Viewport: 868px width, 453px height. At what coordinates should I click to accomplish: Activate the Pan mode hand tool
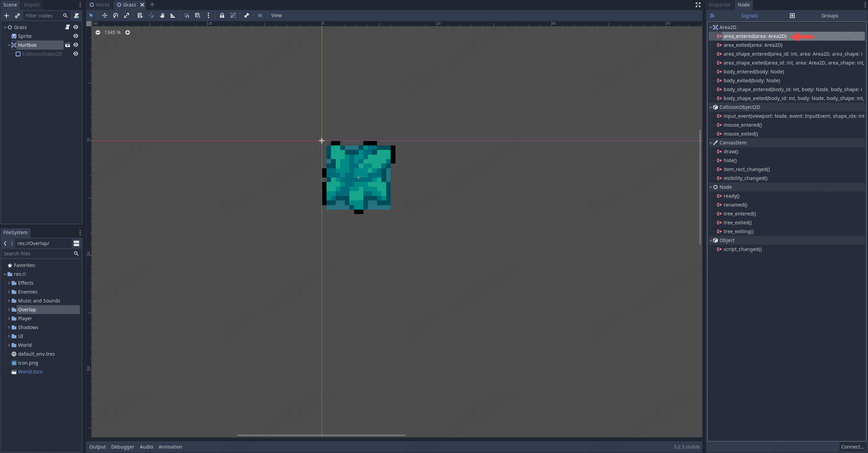[x=162, y=15]
